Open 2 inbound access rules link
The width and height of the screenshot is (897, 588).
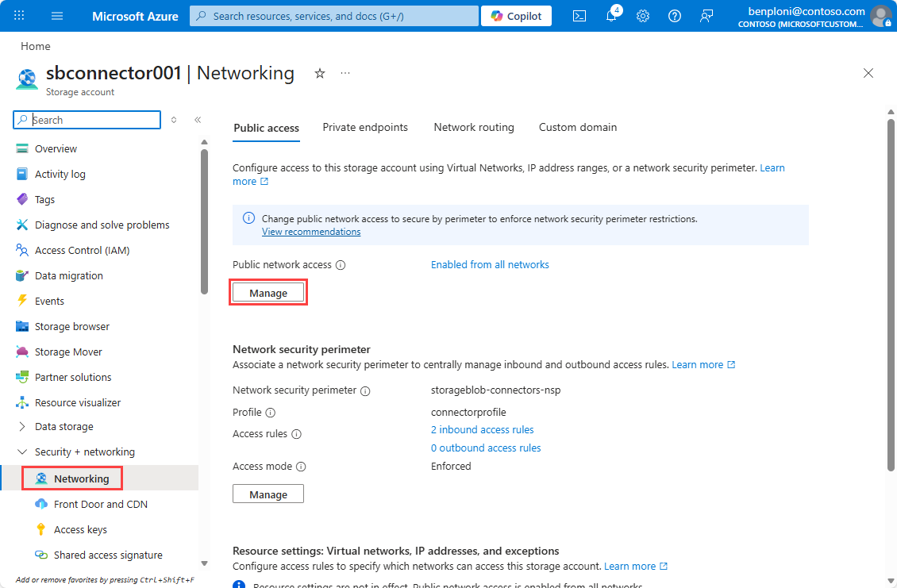483,429
